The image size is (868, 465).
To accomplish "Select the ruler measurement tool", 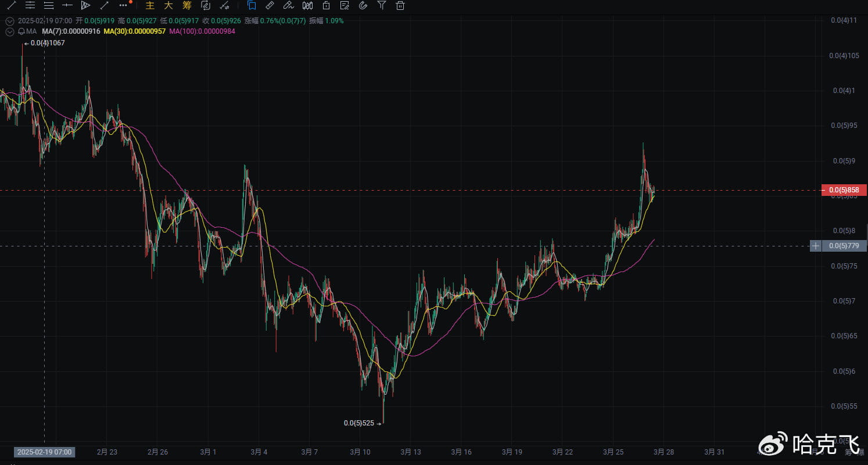I will tap(270, 6).
